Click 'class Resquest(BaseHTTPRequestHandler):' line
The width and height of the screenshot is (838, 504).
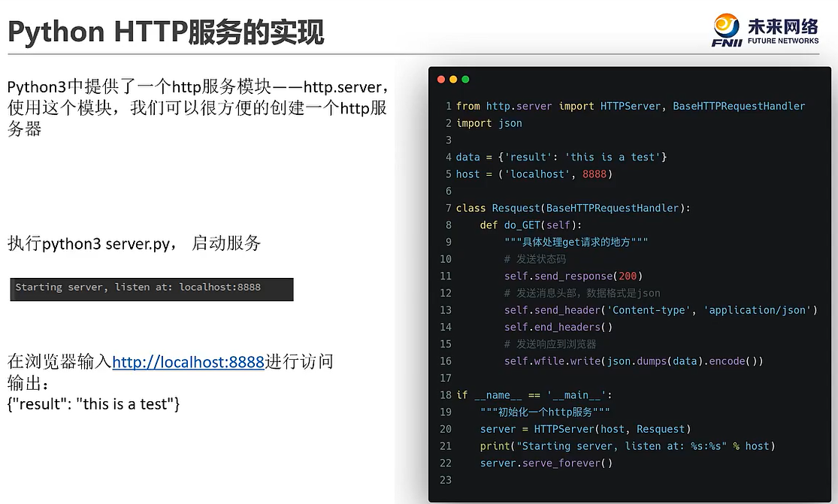pyautogui.click(x=573, y=208)
